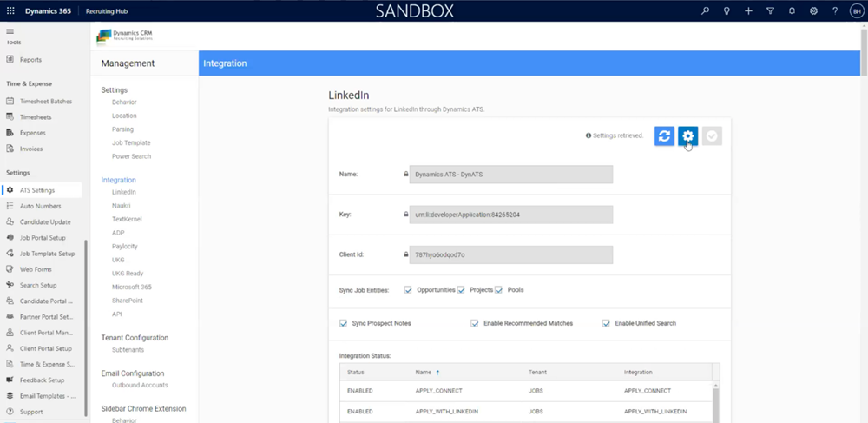
Task: Sort by the Name column arrow
Action: coord(437,373)
